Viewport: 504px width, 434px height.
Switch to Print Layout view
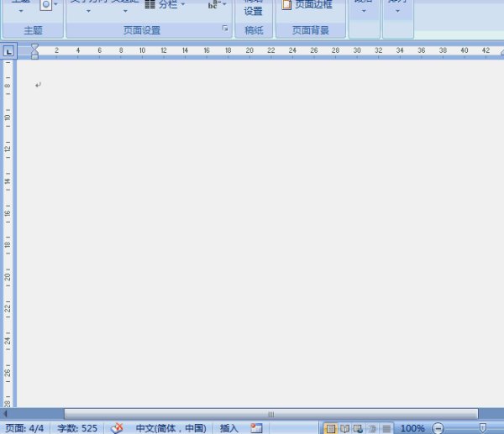point(330,428)
